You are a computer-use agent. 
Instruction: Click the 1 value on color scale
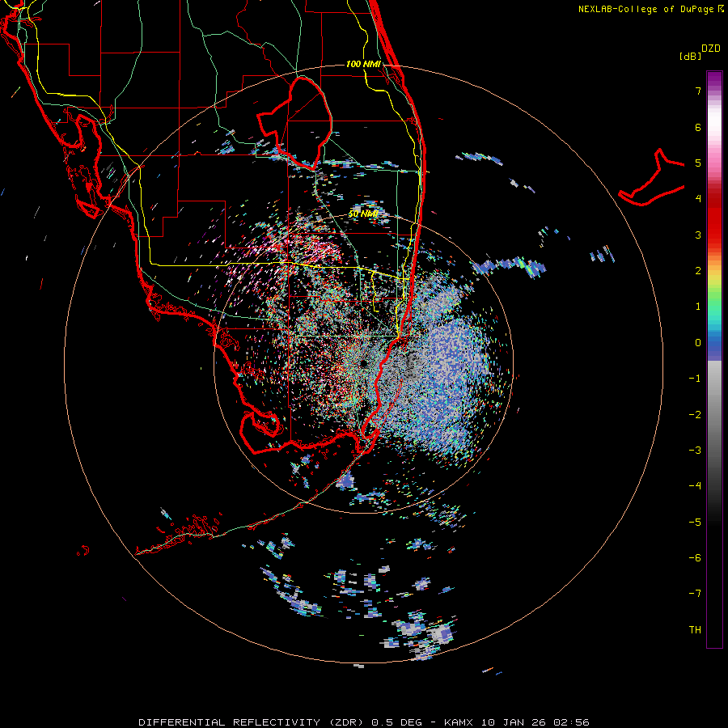point(698,307)
